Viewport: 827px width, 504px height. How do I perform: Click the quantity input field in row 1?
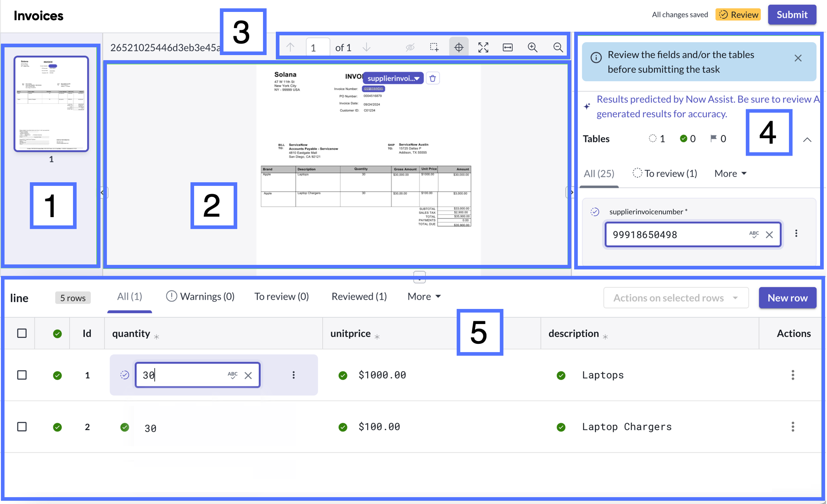point(198,375)
